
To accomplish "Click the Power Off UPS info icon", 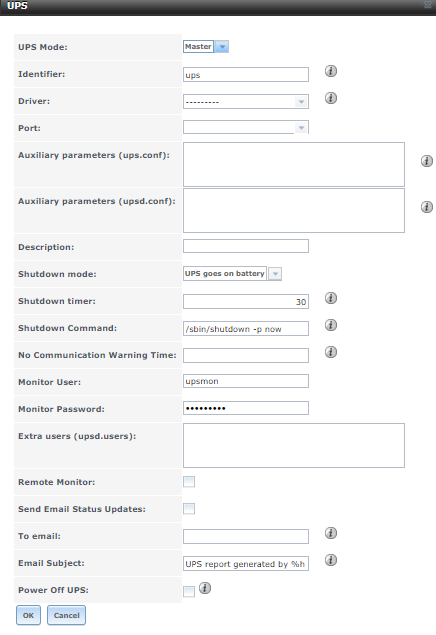I will 205,588.
